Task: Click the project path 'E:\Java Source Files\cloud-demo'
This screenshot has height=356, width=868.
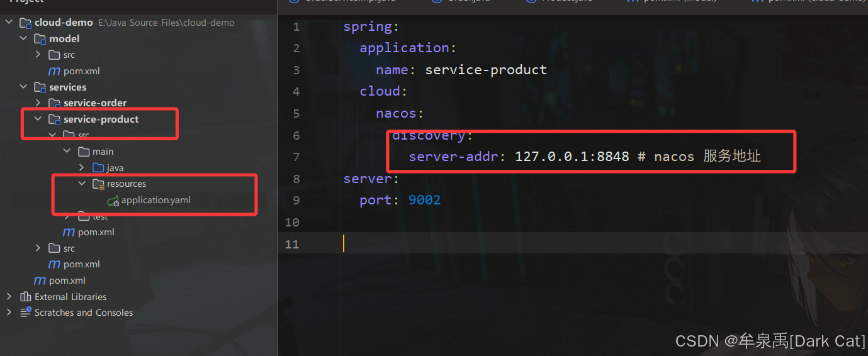Action: tap(166, 23)
